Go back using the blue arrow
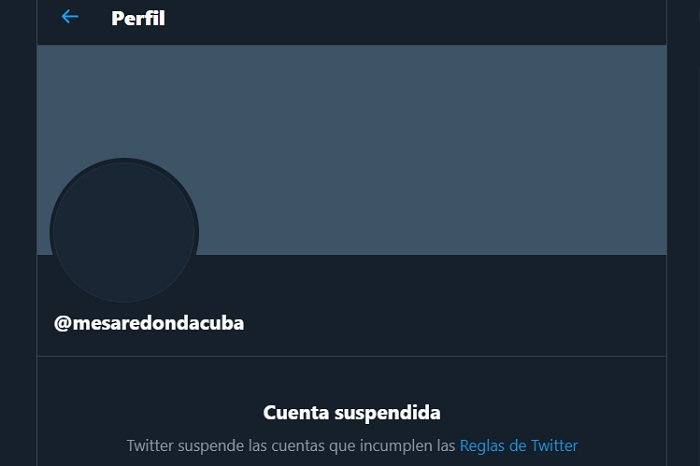The width and height of the screenshot is (700, 466). pos(70,17)
